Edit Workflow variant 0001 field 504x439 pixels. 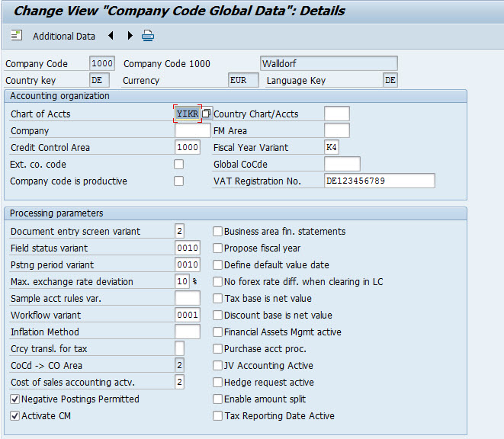pyautogui.click(x=188, y=315)
